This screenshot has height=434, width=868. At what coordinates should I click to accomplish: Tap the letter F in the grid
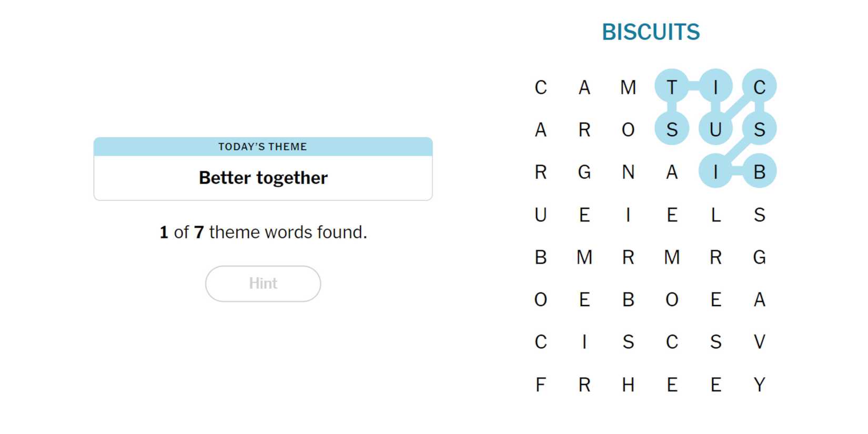(540, 385)
